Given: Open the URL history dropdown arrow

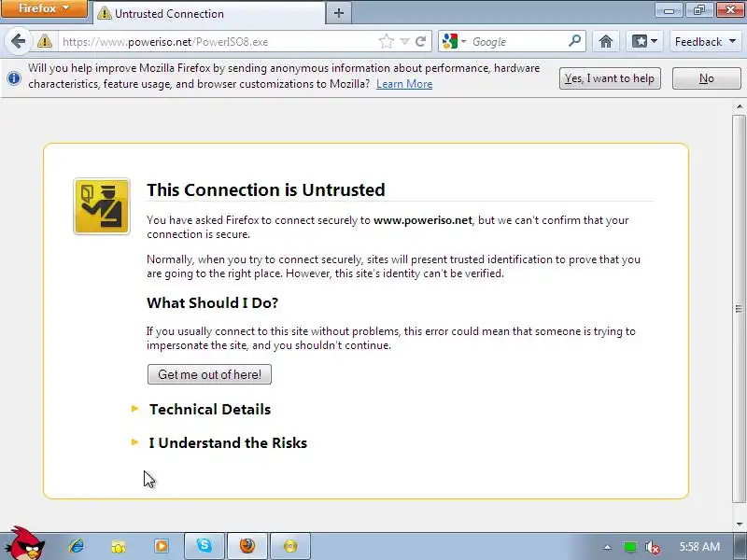Looking at the screenshot, I should tap(404, 41).
